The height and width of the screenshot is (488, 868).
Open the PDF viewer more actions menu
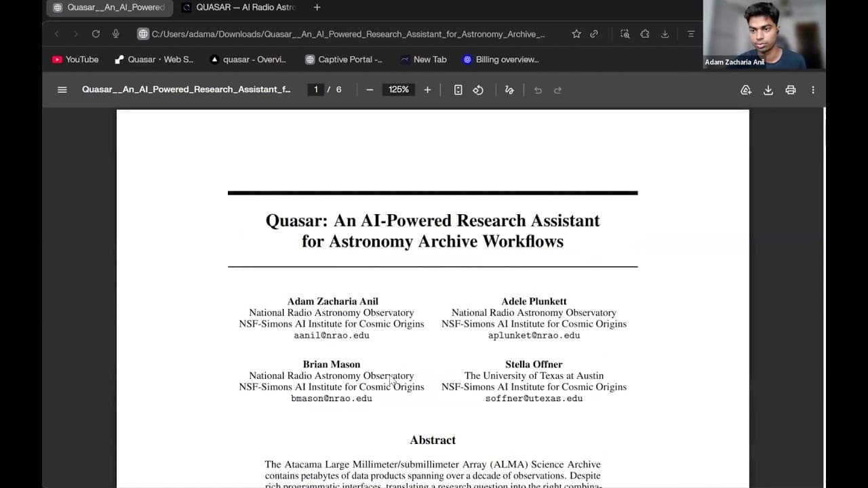point(813,89)
